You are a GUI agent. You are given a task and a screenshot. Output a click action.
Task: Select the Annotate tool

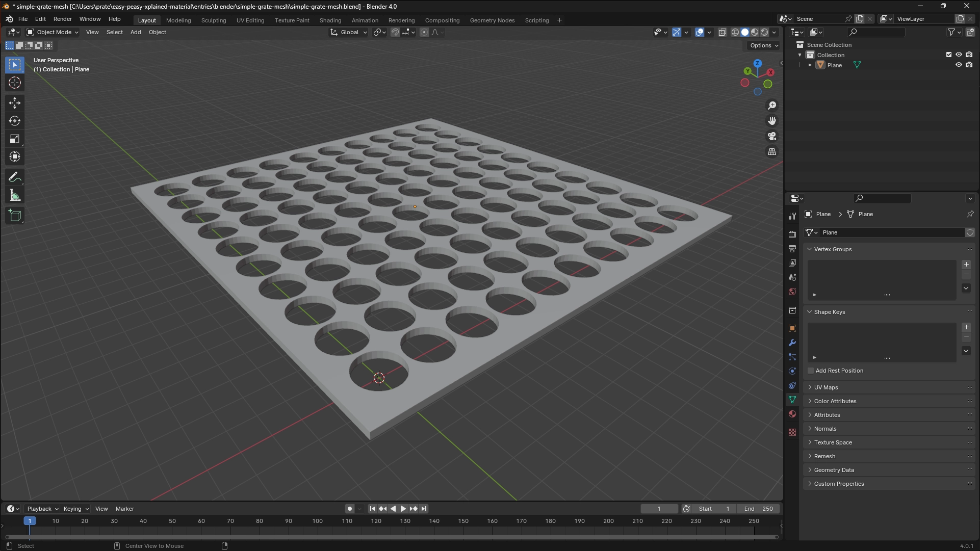click(15, 176)
